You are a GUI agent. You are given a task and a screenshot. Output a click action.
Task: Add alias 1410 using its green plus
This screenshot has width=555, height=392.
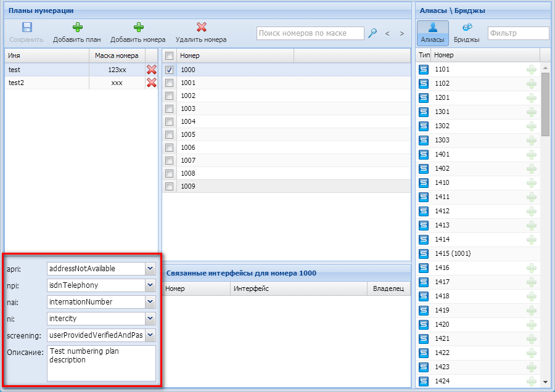532,182
